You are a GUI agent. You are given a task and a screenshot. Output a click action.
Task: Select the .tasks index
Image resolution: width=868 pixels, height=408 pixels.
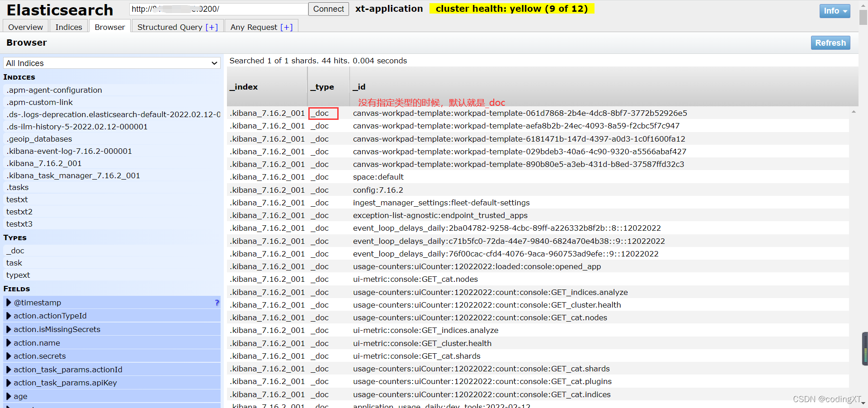112,187
